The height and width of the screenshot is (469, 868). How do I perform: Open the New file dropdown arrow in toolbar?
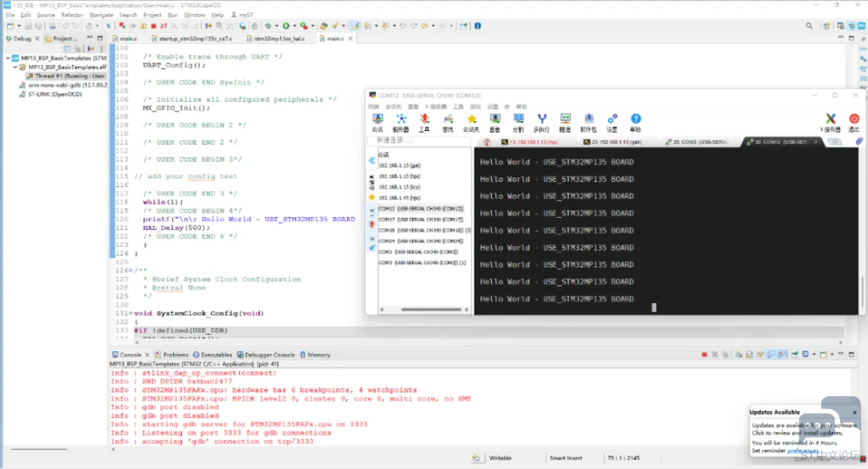(18, 26)
